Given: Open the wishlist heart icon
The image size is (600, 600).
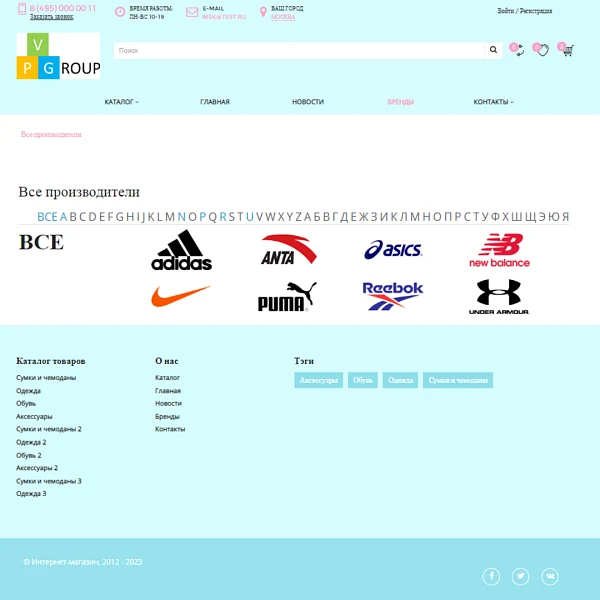Looking at the screenshot, I should click(541, 49).
